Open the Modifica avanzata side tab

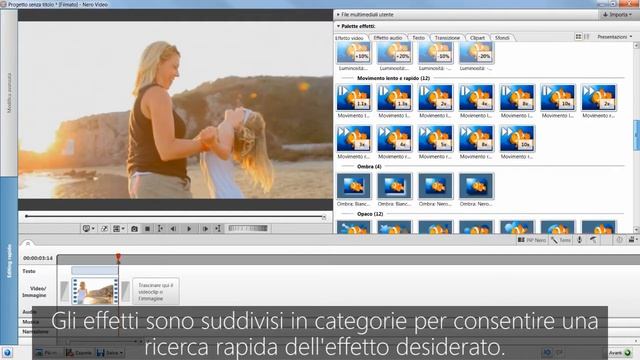pos(9,93)
